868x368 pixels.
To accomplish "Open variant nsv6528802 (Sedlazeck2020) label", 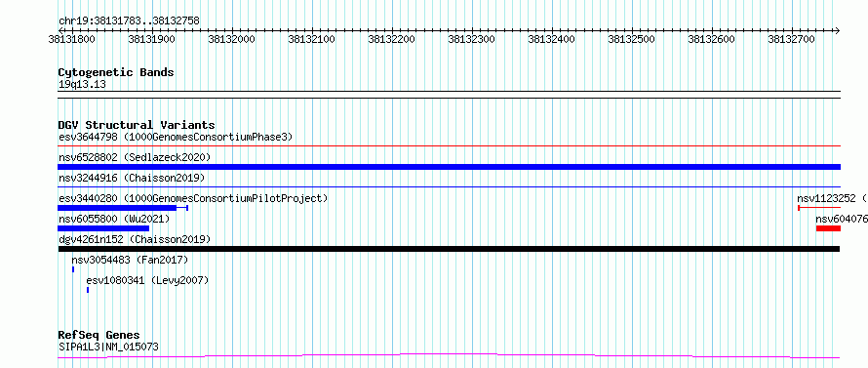I will click(135, 157).
